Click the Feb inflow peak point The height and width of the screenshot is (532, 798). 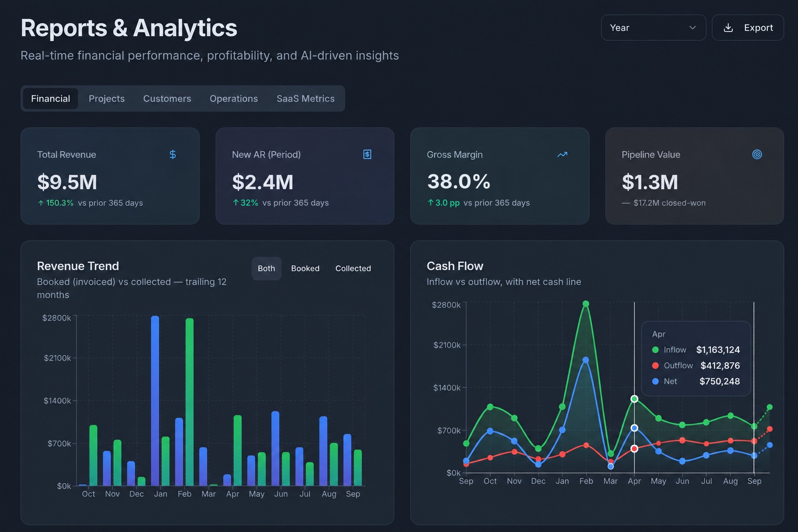[x=586, y=304]
